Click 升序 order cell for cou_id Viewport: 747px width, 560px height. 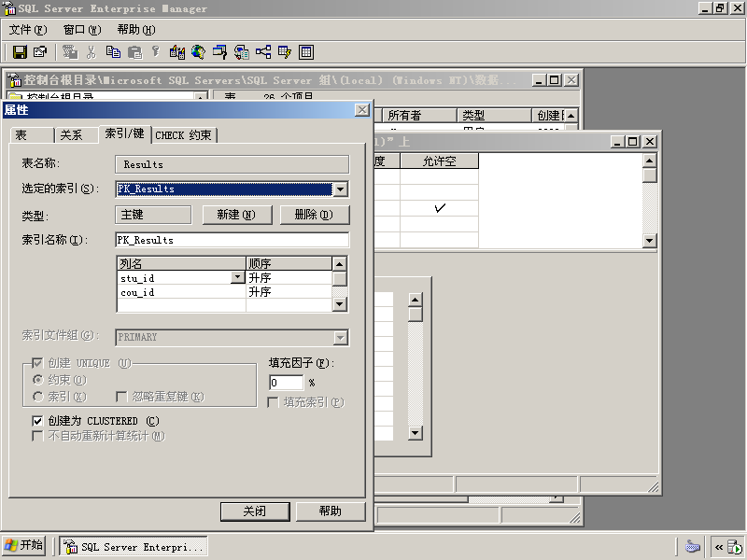[x=289, y=292]
